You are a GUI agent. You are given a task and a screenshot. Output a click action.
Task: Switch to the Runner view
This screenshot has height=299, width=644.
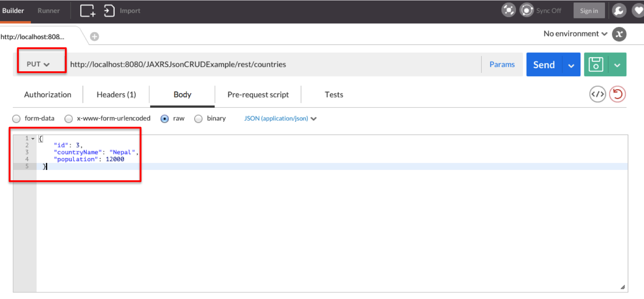click(x=48, y=10)
